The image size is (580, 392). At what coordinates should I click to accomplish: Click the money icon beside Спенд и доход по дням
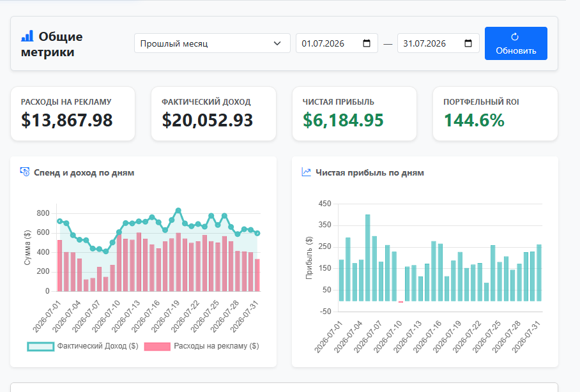tap(25, 172)
